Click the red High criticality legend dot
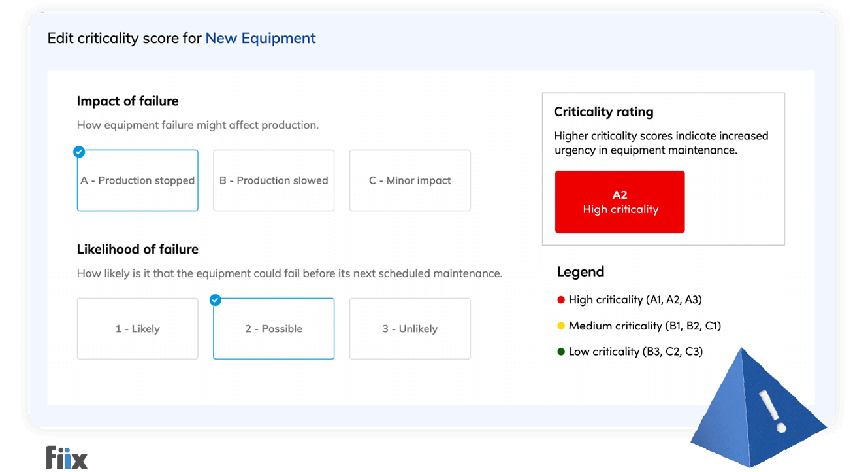Viewport: 868px width, 472px height. 560,299
